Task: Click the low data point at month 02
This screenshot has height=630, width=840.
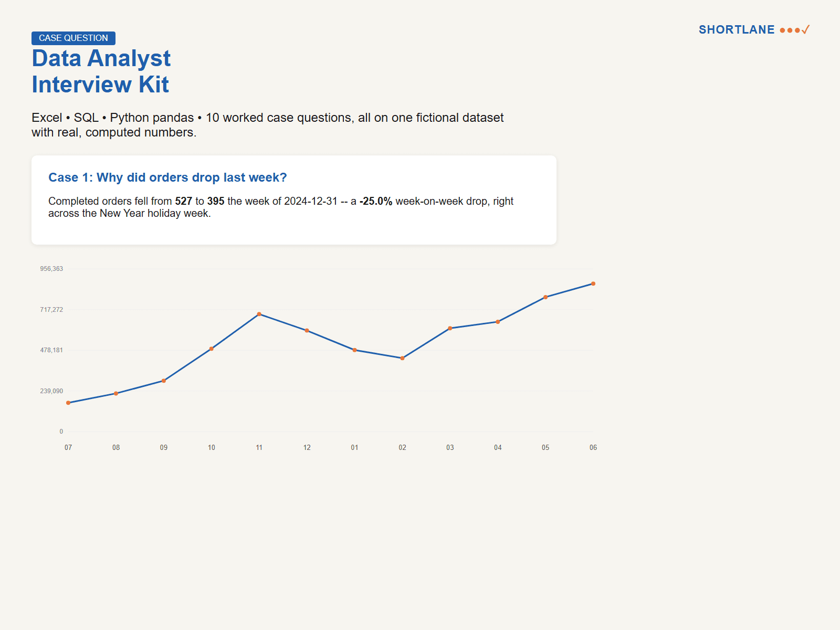Action: tap(403, 358)
